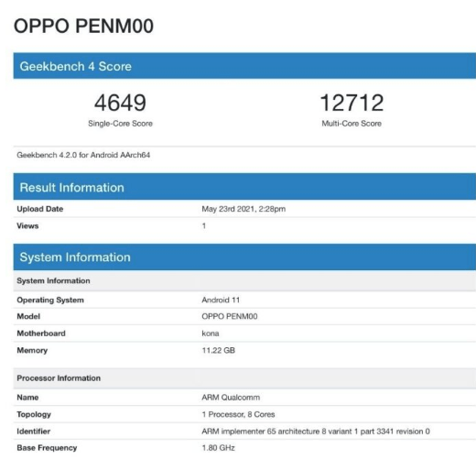Image resolution: width=476 pixels, height=459 pixels.
Task: Click the gray System Information subheading row
Action: point(244,280)
